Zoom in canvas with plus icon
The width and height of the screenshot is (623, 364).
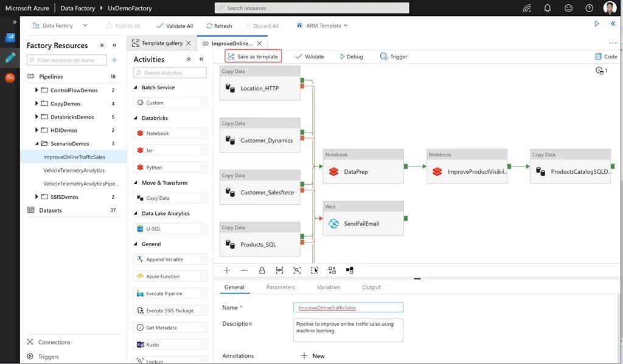(x=227, y=270)
